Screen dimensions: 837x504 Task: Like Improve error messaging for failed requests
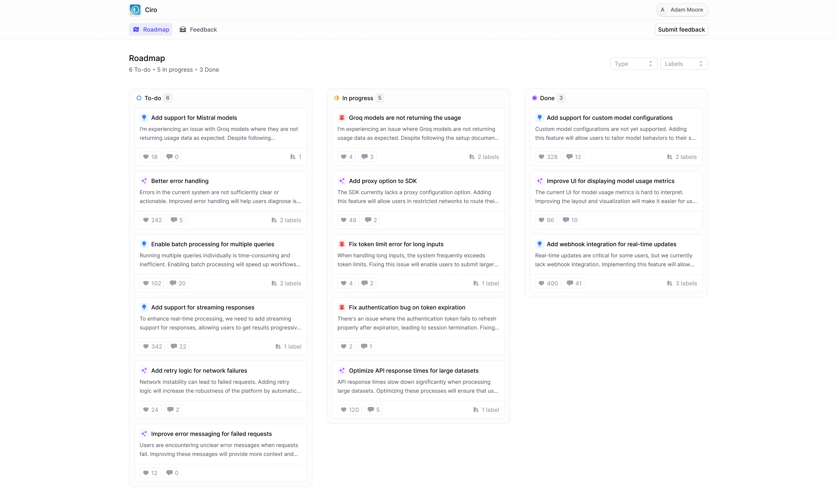150,473
